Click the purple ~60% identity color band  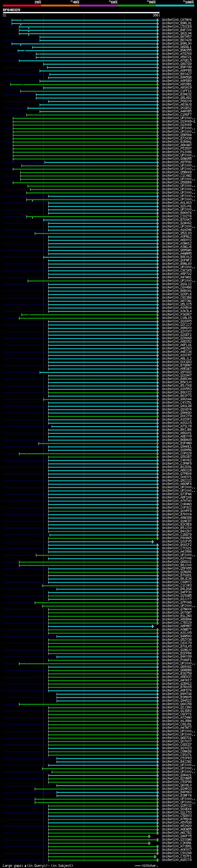pyautogui.click(x=99, y=6)
